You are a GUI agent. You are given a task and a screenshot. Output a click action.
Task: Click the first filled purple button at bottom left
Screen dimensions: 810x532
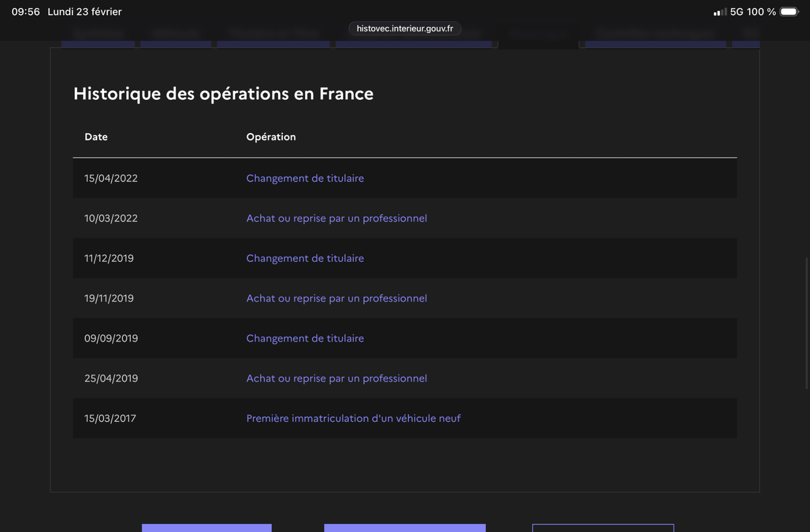coord(207,528)
